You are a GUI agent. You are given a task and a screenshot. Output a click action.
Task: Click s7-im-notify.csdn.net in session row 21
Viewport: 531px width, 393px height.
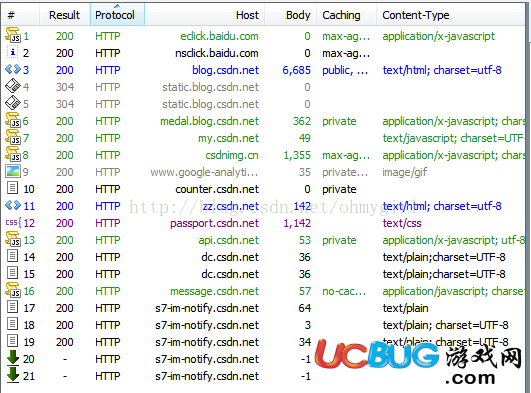tap(207, 376)
